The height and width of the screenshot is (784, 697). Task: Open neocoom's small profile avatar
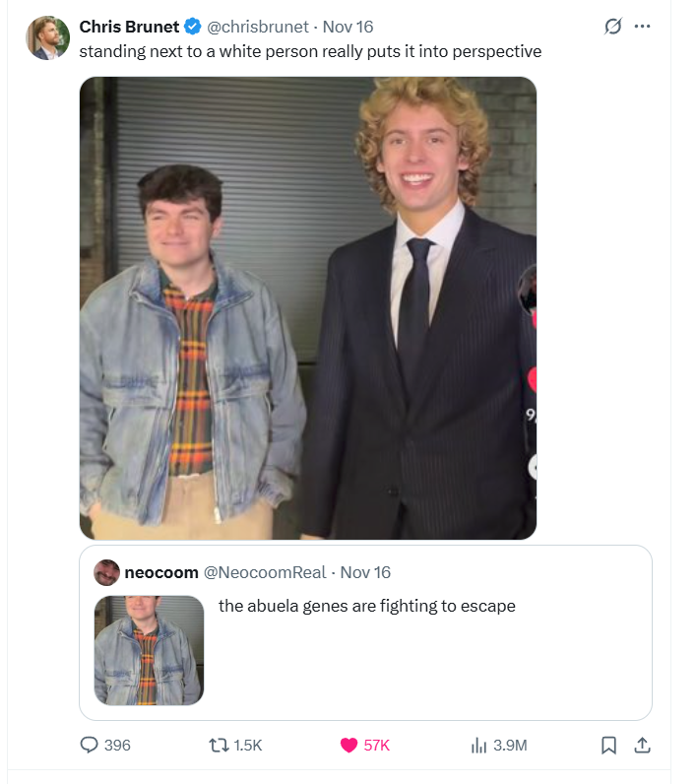106,572
